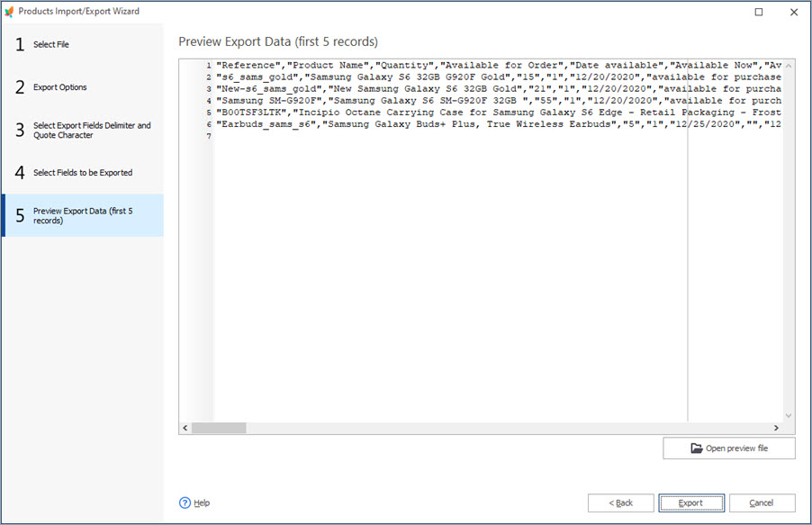Click the Back button
Image resolution: width=812 pixels, height=525 pixels.
coord(620,502)
